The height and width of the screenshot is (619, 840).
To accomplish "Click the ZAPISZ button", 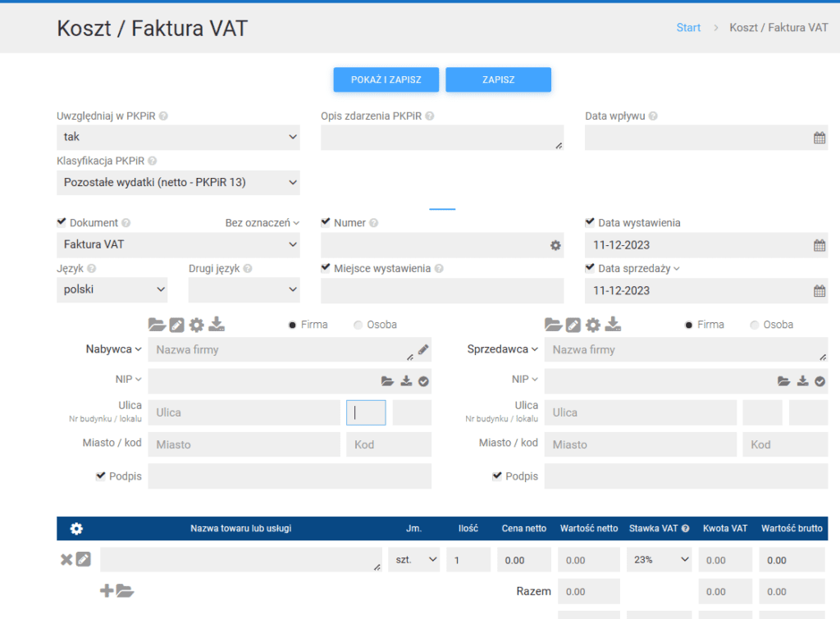I will pos(498,80).
